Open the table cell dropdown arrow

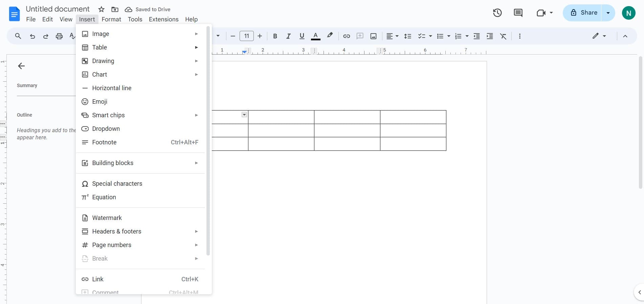244,115
